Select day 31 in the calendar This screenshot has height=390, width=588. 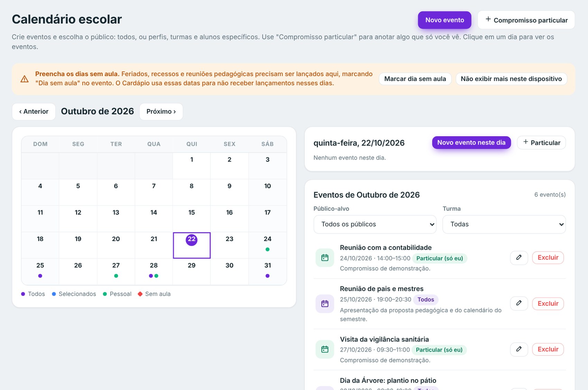coord(267,272)
